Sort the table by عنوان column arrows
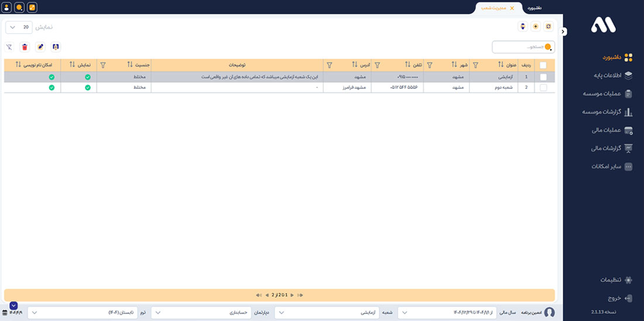 [501, 65]
